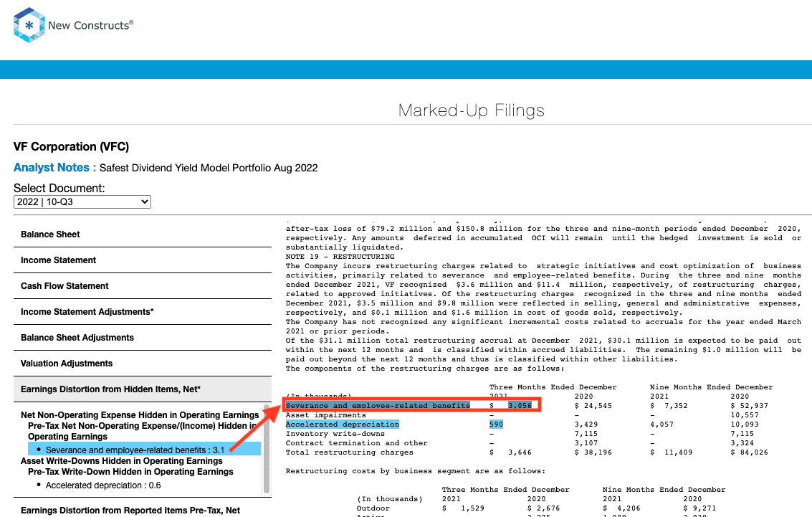Click highlighted 'Severance and employee-related benefits' in filing
Image resolution: width=812 pixels, height=517 pixels.
378,406
